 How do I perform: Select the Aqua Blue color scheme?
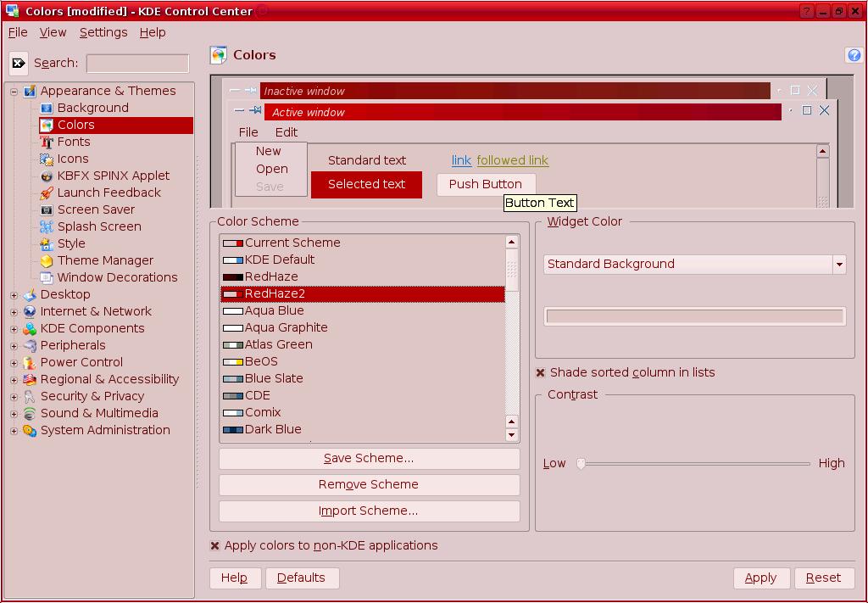click(x=363, y=310)
